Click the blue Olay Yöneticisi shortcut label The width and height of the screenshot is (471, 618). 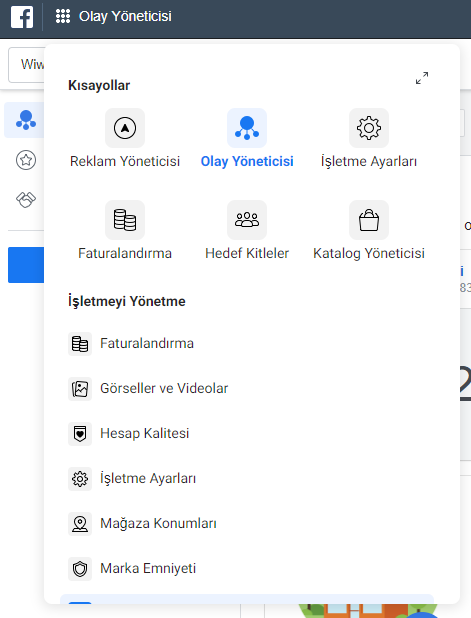click(x=247, y=161)
